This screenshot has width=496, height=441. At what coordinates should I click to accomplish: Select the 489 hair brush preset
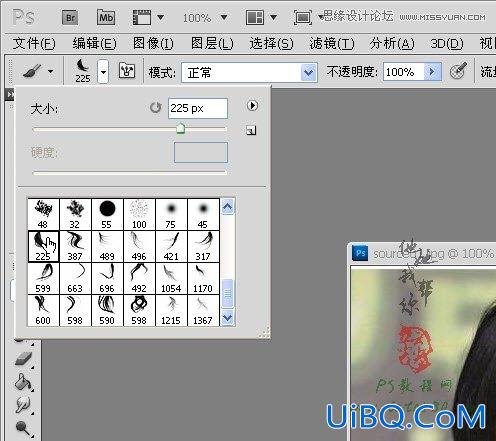(107, 246)
